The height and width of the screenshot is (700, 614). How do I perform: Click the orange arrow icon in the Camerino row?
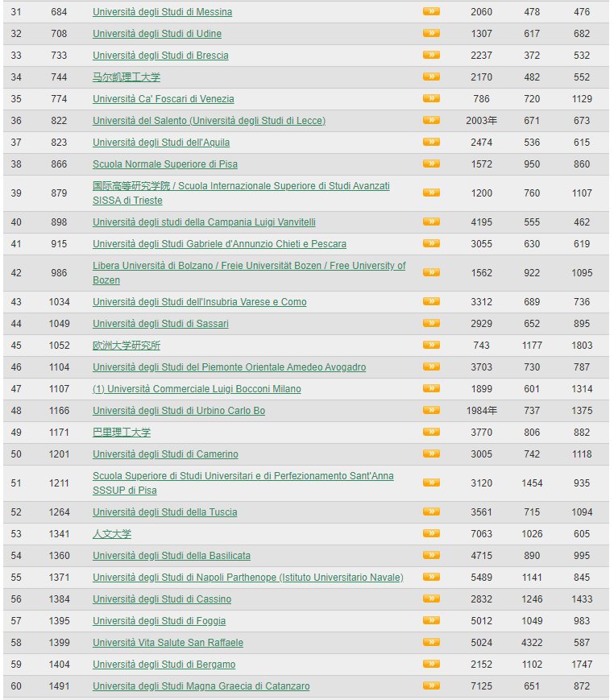pyautogui.click(x=431, y=454)
